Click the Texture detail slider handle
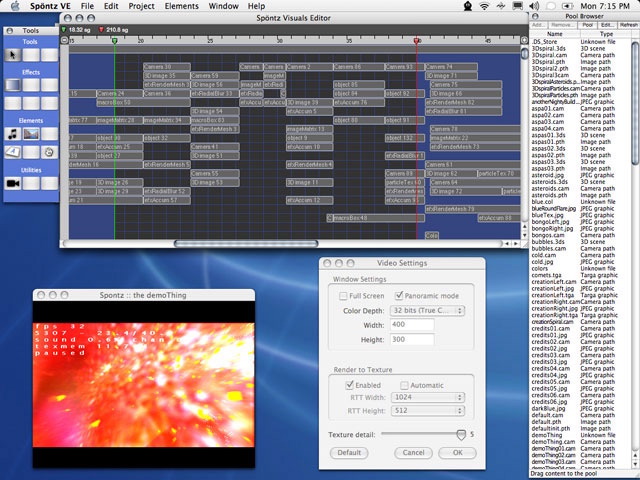The height and width of the screenshot is (480, 640). click(x=460, y=434)
